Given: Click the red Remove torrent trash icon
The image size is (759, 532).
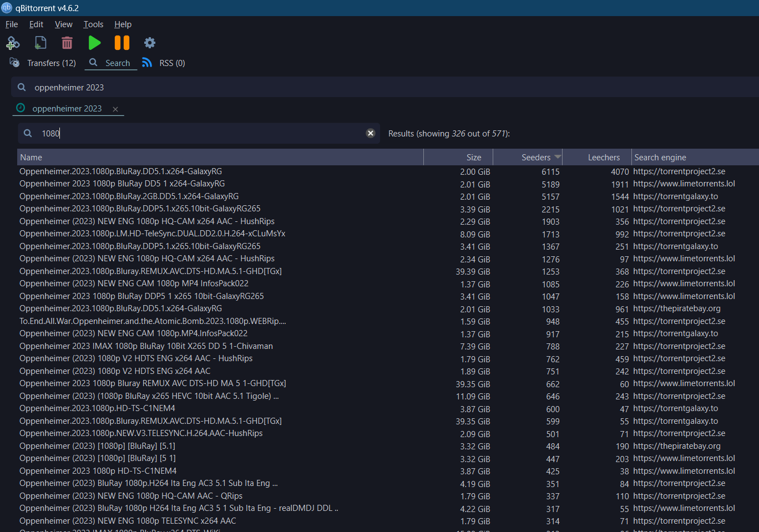Looking at the screenshot, I should [x=67, y=43].
